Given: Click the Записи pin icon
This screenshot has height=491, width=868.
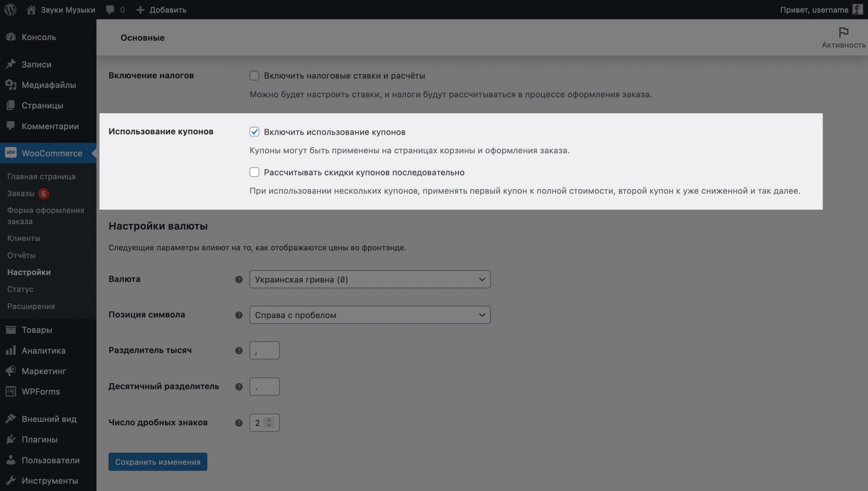Looking at the screenshot, I should click(11, 64).
